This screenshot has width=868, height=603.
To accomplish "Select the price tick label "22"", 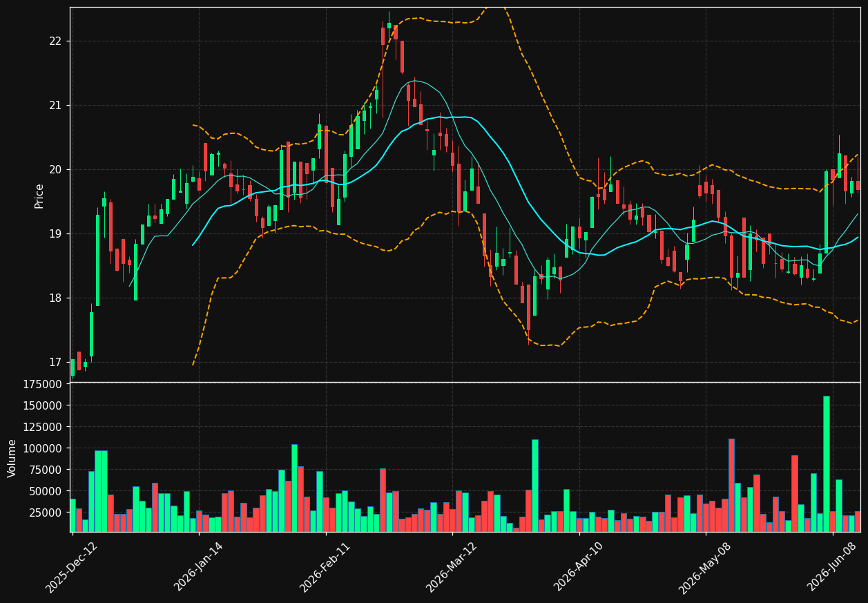I will pos(55,41).
